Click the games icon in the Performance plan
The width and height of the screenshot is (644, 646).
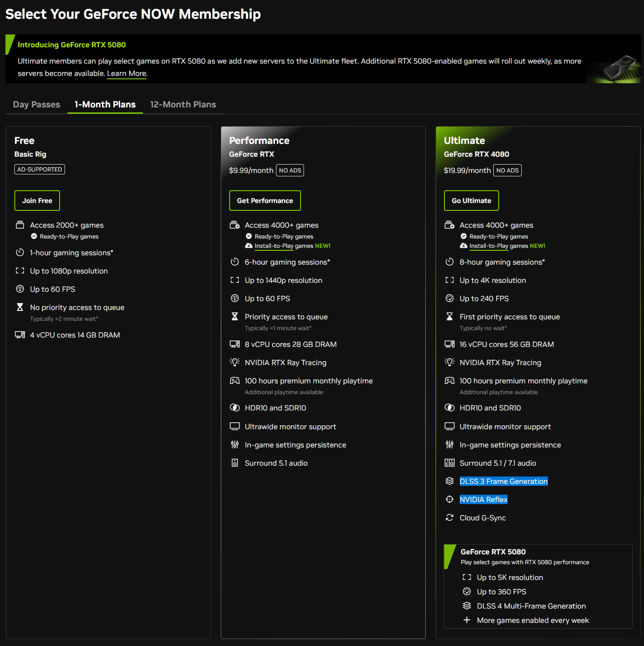click(x=235, y=225)
